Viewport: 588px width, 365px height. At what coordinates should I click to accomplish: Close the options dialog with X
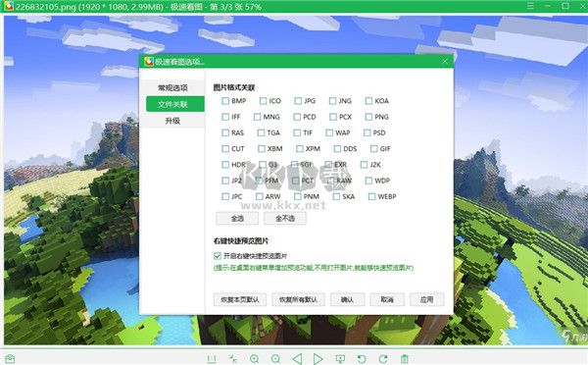(445, 61)
